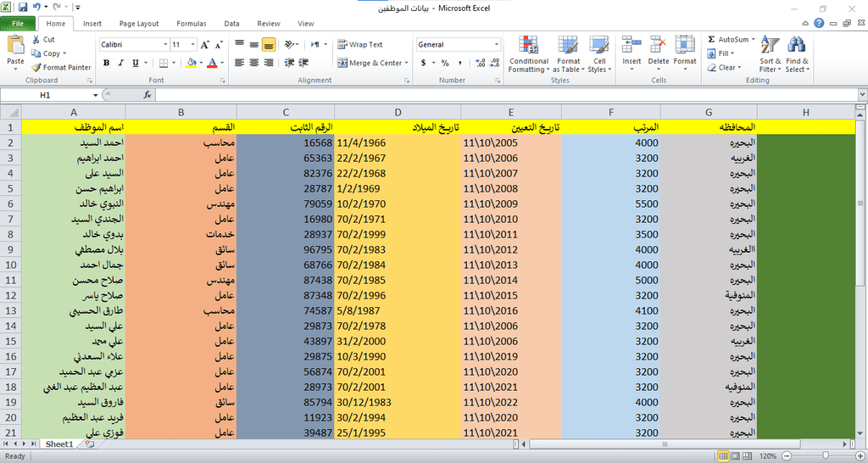Switch to the Data tab
Image resolution: width=868 pixels, height=463 pixels.
point(232,24)
